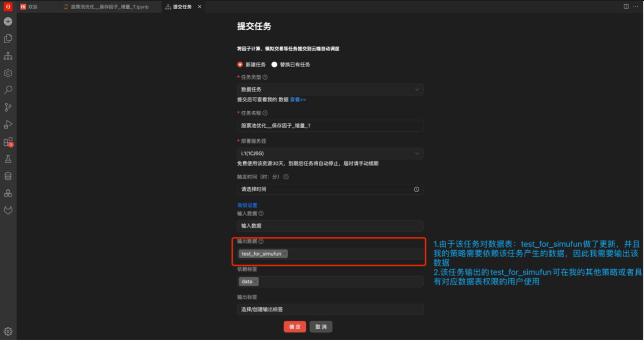The height and width of the screenshot is (340, 644).
Task: Select the 新建任务 radio button
Action: (x=240, y=64)
